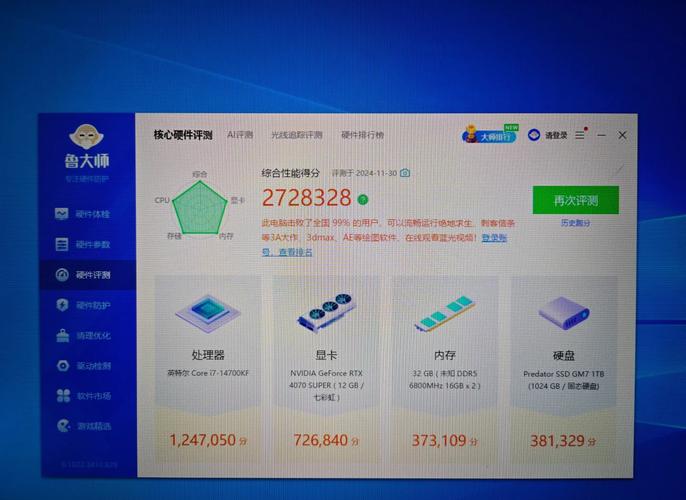Switch to the 光线追踪评测 tab

pyautogui.click(x=296, y=135)
